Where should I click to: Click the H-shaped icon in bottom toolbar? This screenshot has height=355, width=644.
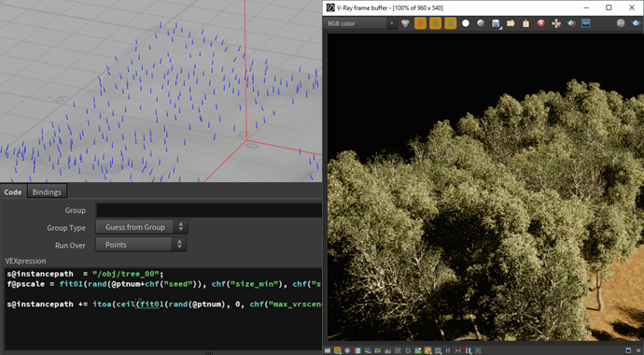point(448,350)
